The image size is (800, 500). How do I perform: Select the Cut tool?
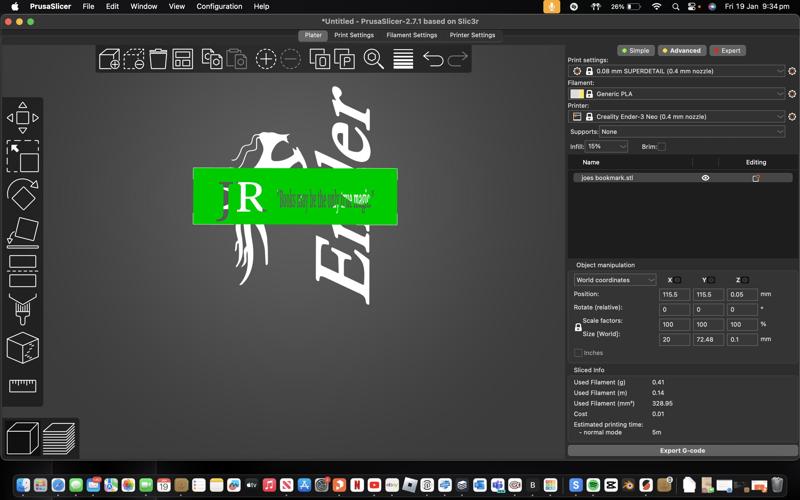coord(22,271)
